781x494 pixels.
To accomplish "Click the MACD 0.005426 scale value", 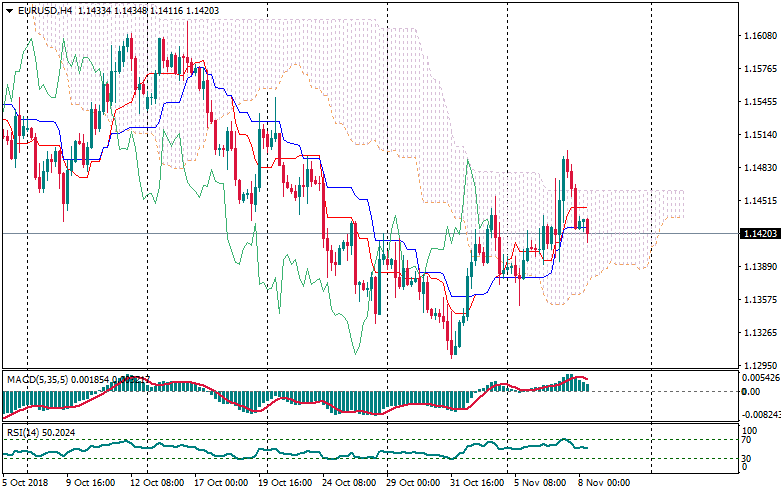I will 762,378.
